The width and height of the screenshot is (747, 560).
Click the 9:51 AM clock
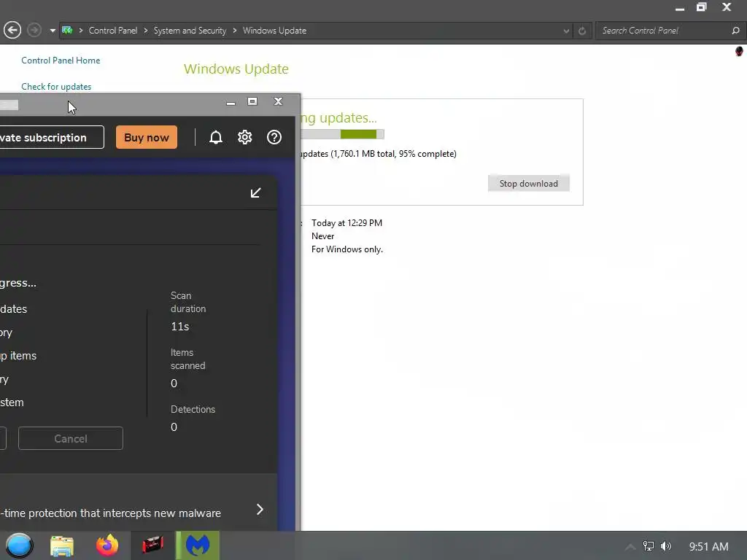tap(708, 547)
